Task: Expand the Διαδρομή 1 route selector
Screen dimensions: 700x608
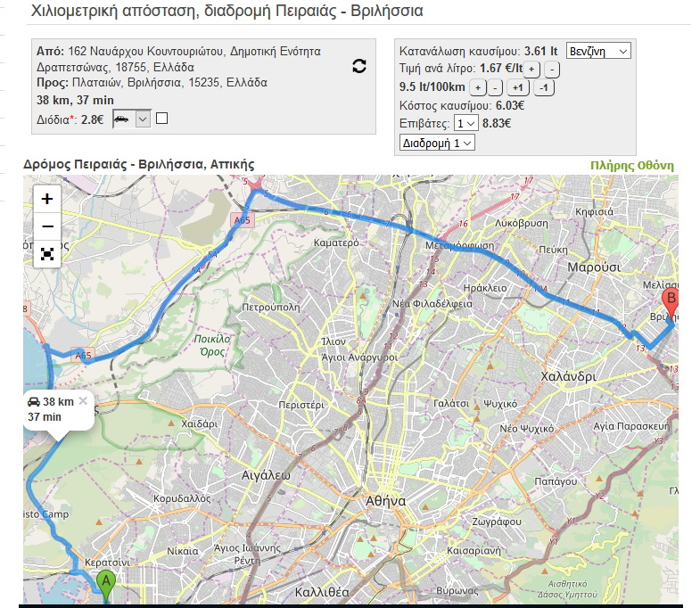Action: tap(438, 143)
